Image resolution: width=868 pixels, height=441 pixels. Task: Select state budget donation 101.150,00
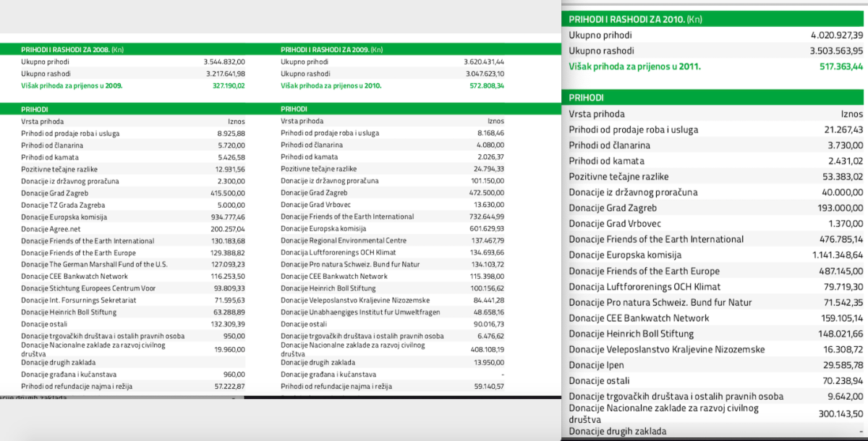coord(488,181)
